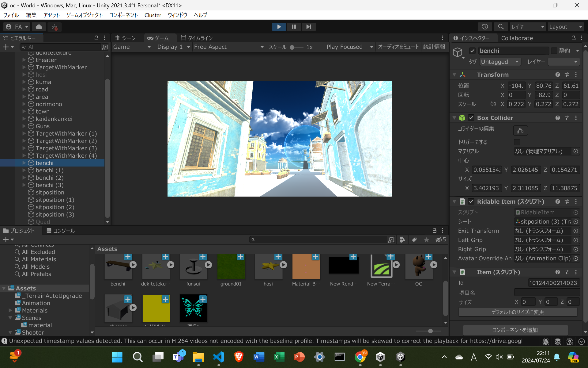Image resolution: width=588 pixels, height=368 pixels.
Task: Enable the Is Trigger checkbox on Box Collider
Action: (x=517, y=142)
